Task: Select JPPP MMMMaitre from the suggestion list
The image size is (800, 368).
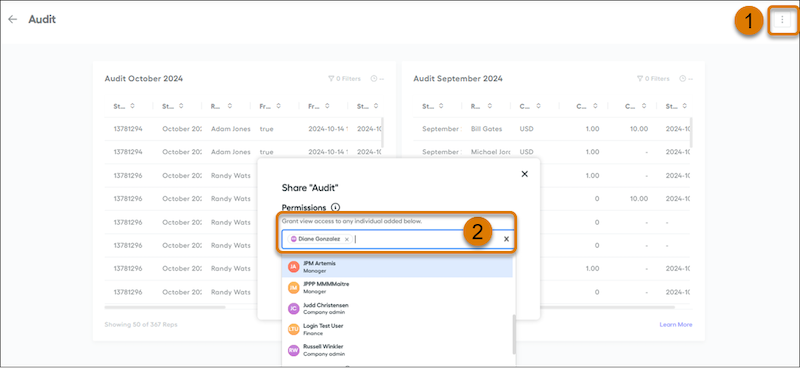Action: click(397, 287)
